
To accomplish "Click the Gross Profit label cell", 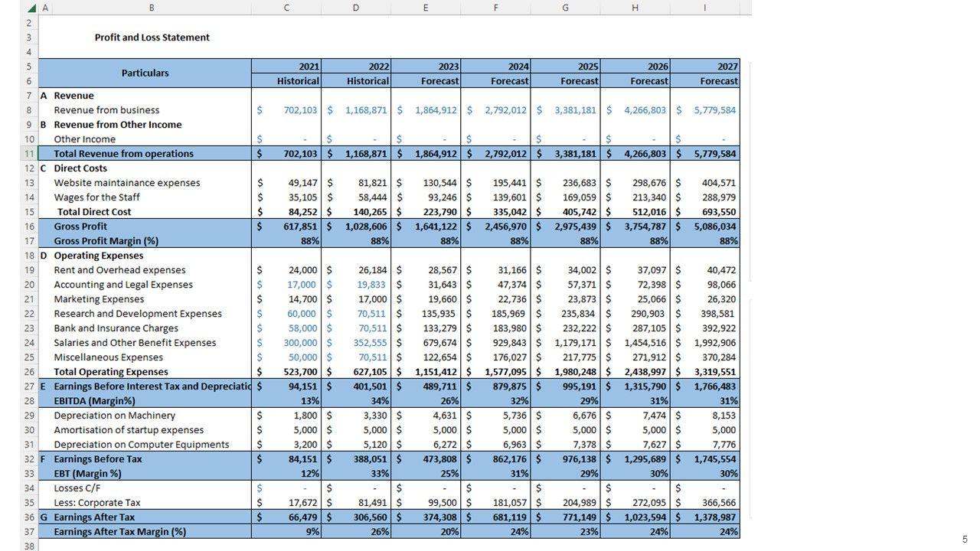I will (80, 227).
